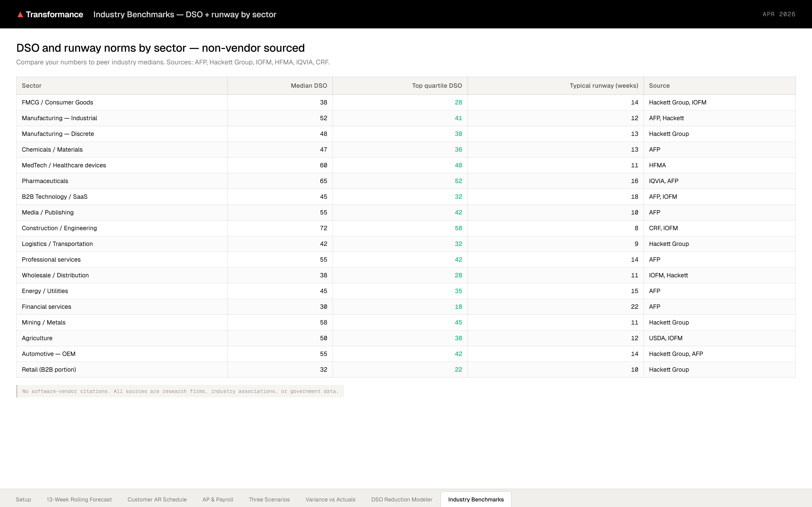Screen dimensions: 812x507
Task: Open Variance vs Actuals
Action: [330, 499]
